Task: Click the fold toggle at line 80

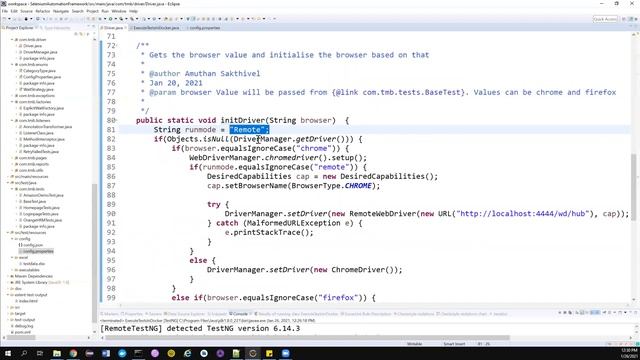Action: 117,120
